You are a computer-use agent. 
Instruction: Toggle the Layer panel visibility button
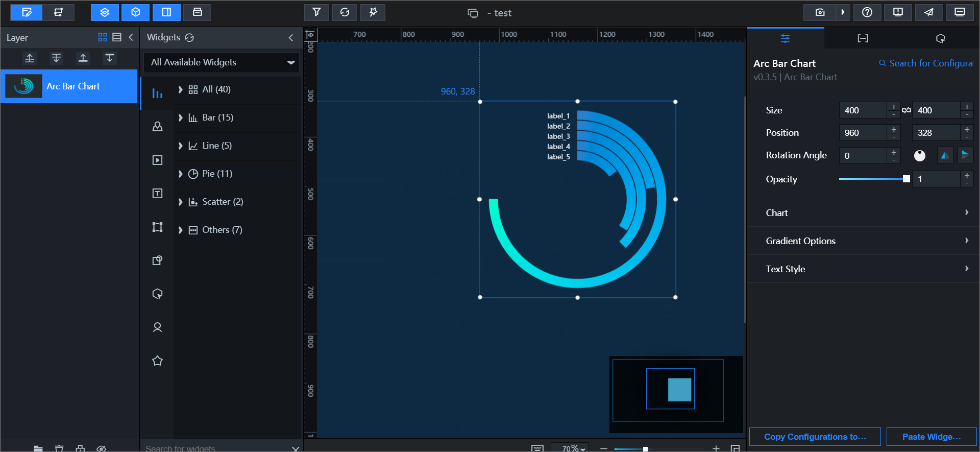105,12
